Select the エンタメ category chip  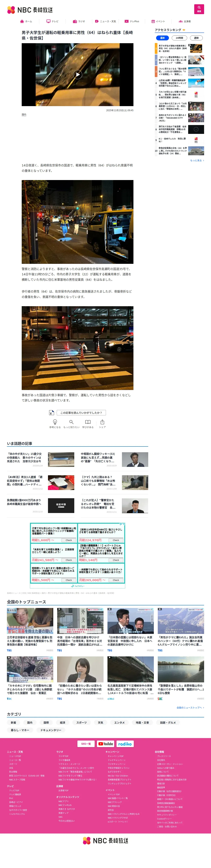[x=119, y=722]
